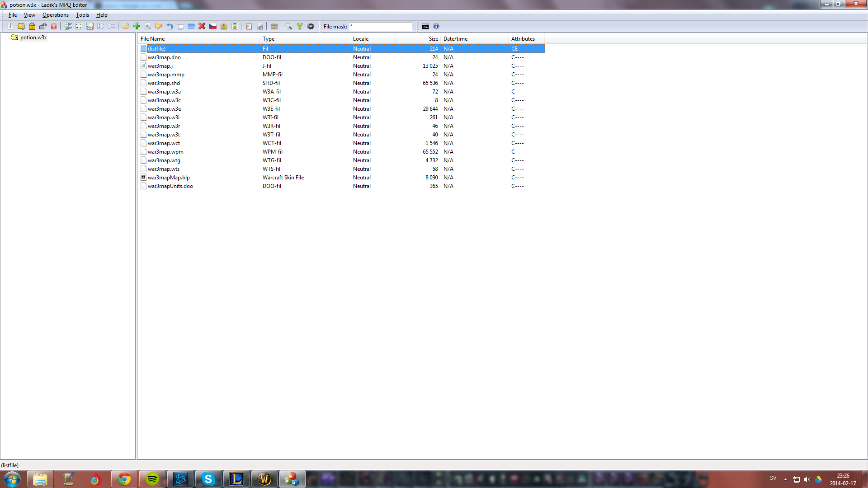Image resolution: width=868 pixels, height=488 pixels.
Task: Click the command prompt toolbar icon
Action: click(425, 26)
